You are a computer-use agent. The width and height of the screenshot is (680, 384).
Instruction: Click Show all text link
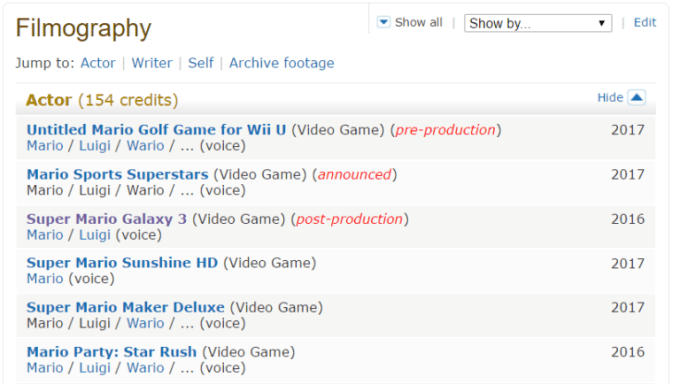[418, 22]
